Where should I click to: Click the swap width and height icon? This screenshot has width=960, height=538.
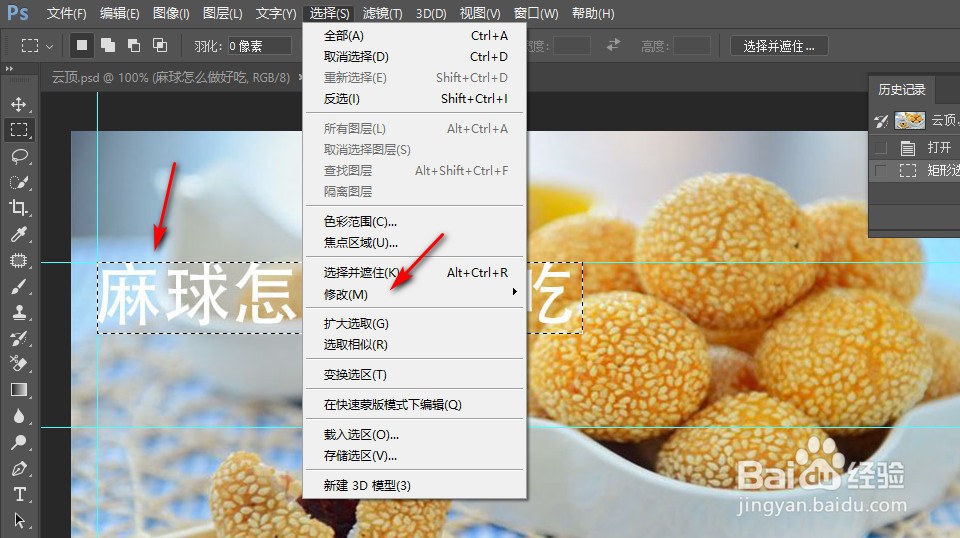click(613, 45)
